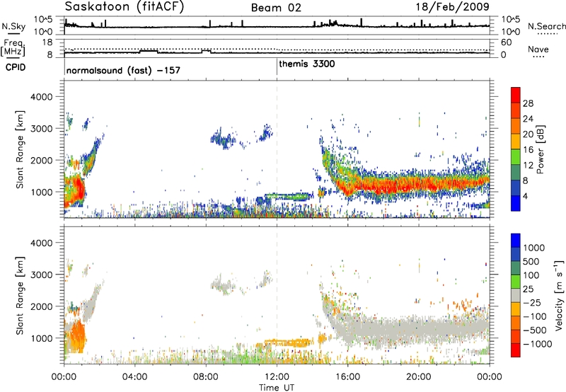Screen dimensions: 566x392
Task: Click the '60' Nave axis tick
Action: (507, 42)
